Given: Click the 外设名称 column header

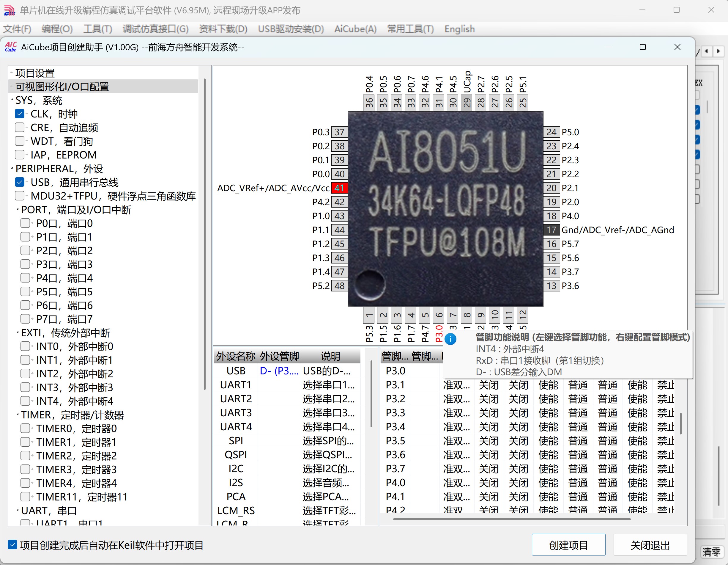Looking at the screenshot, I should (x=236, y=356).
